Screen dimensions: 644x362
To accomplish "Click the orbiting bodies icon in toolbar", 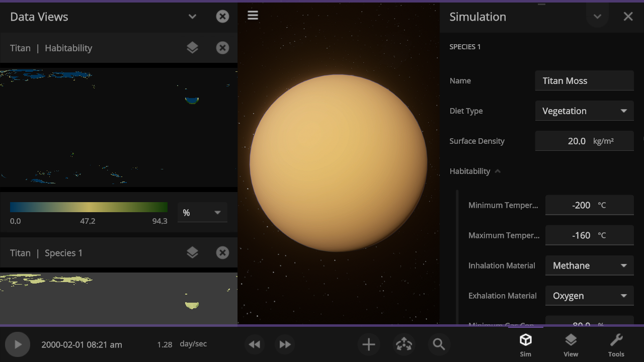I will click(404, 344).
